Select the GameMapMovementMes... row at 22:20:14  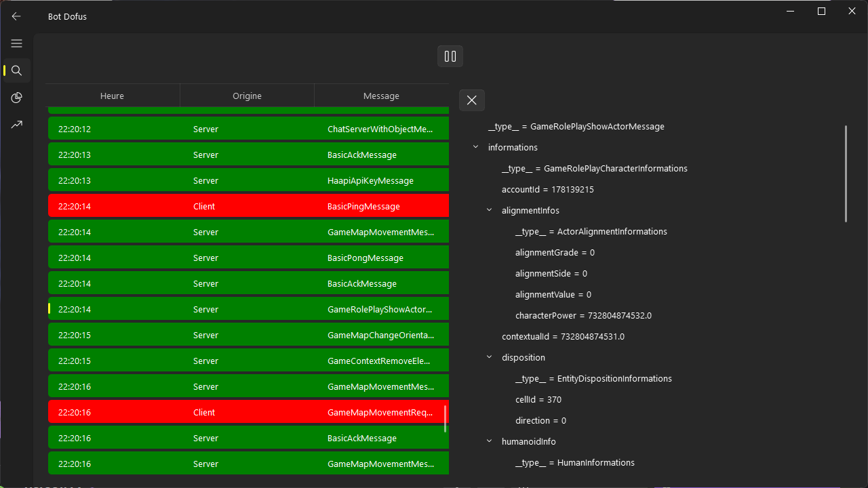coord(248,232)
